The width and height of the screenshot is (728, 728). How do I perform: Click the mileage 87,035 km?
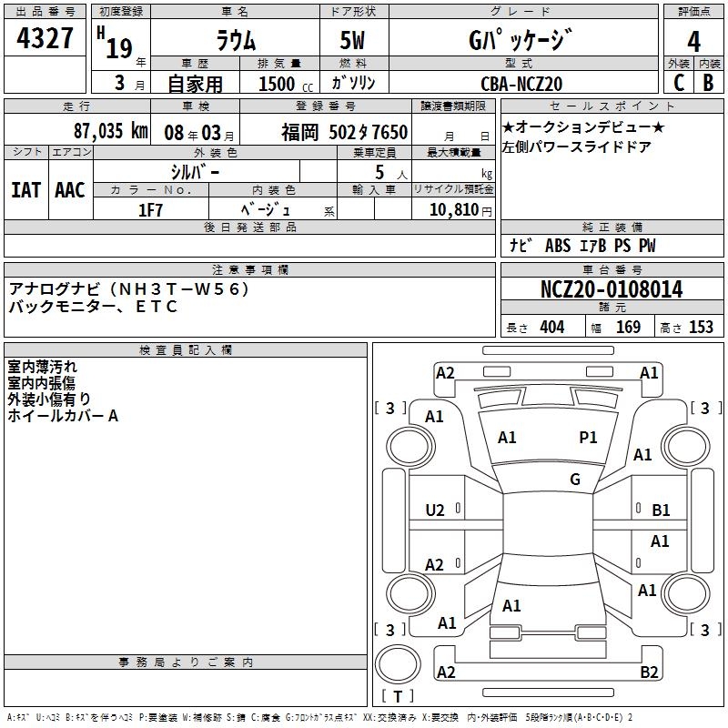tap(110, 130)
